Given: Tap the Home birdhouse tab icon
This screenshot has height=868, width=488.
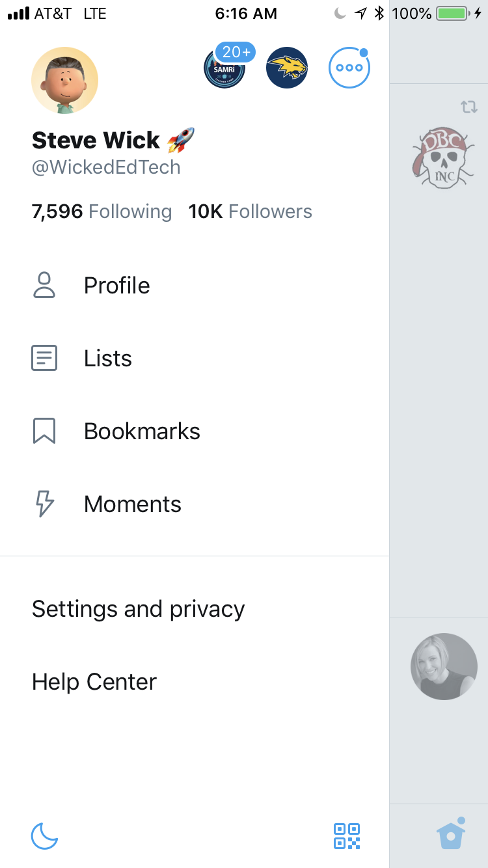Looking at the screenshot, I should [x=451, y=835].
